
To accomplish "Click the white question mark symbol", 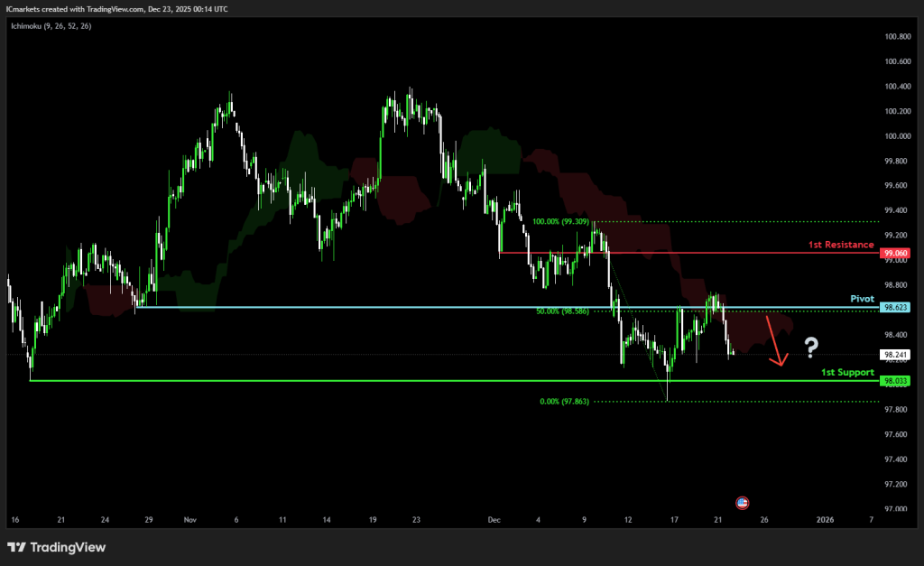I will pyautogui.click(x=811, y=346).
